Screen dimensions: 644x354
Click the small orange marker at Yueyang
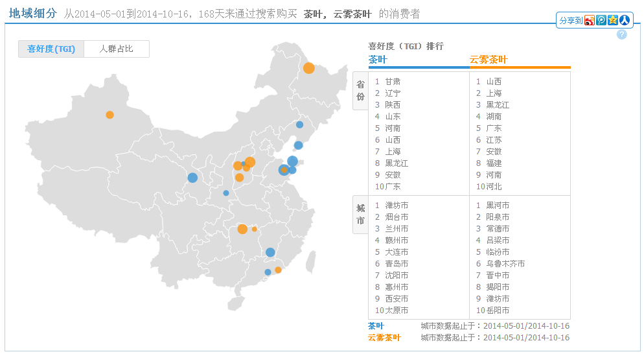coord(254,229)
